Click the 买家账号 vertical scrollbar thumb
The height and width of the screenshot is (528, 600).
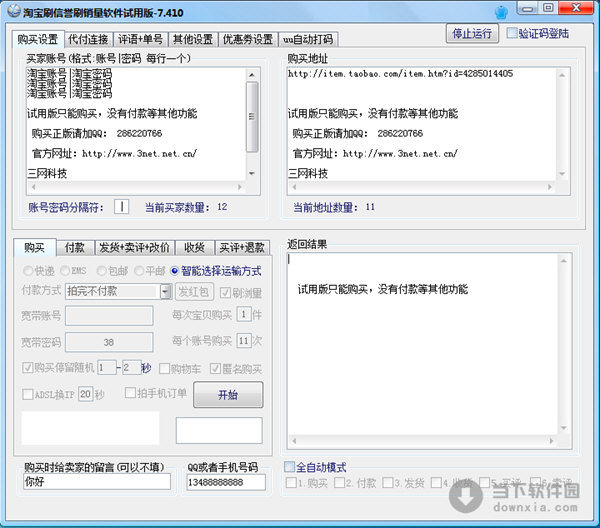point(252,117)
